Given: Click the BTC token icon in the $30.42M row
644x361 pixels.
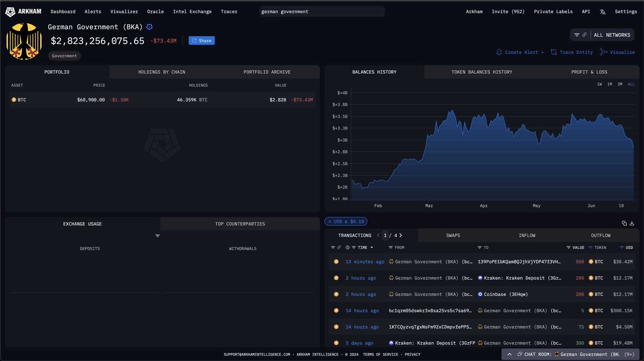Looking at the screenshot, I should 591,262.
